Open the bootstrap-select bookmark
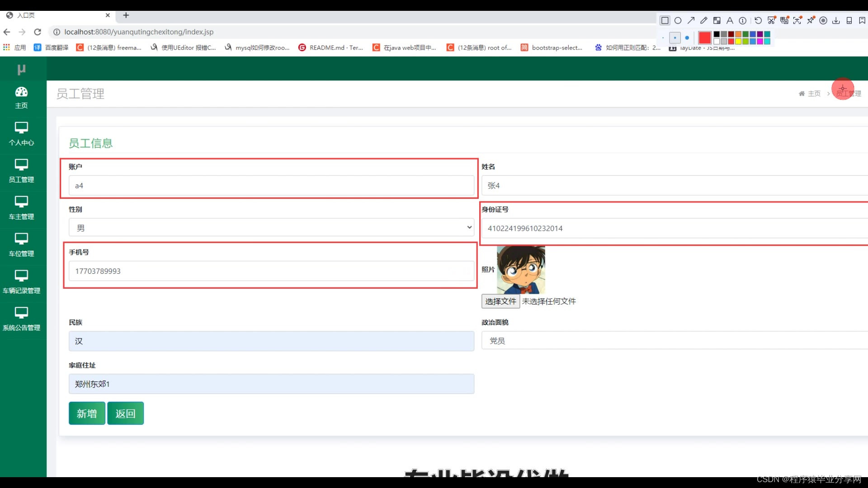This screenshot has width=868, height=488. pos(552,47)
